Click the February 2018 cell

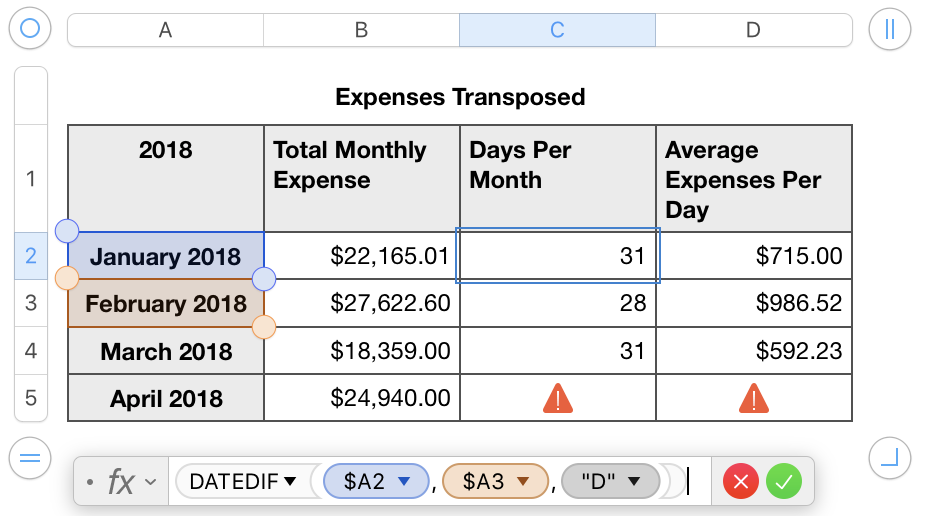(165, 304)
